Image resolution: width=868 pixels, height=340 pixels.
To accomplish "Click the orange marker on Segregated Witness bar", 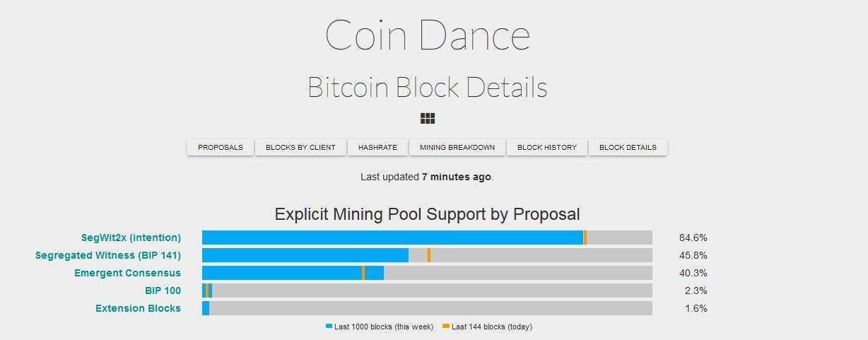I will 429,255.
